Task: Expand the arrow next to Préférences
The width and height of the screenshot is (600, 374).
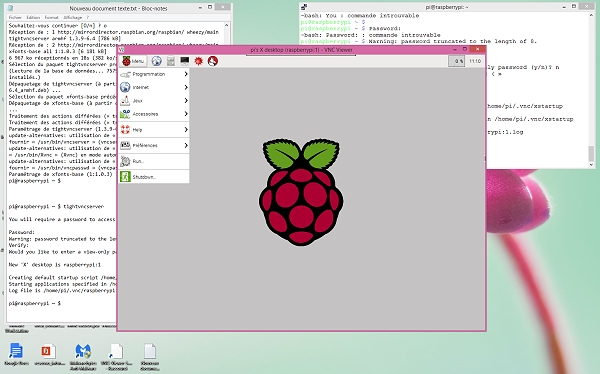Action: coord(186,145)
